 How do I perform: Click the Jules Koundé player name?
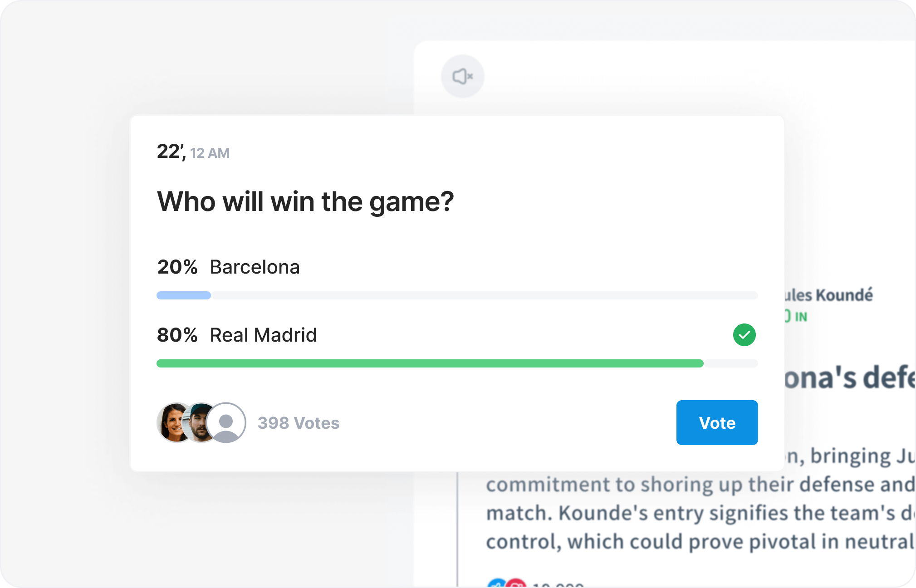coord(829,295)
